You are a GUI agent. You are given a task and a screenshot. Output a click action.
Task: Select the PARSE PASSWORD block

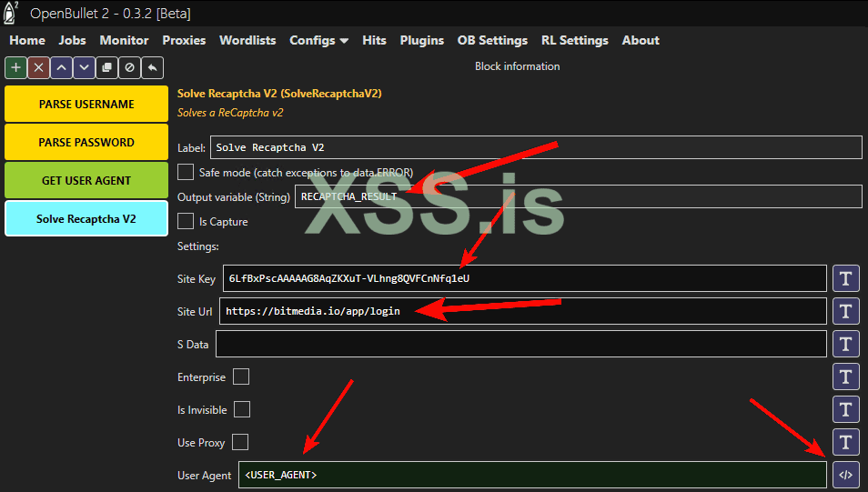point(86,142)
